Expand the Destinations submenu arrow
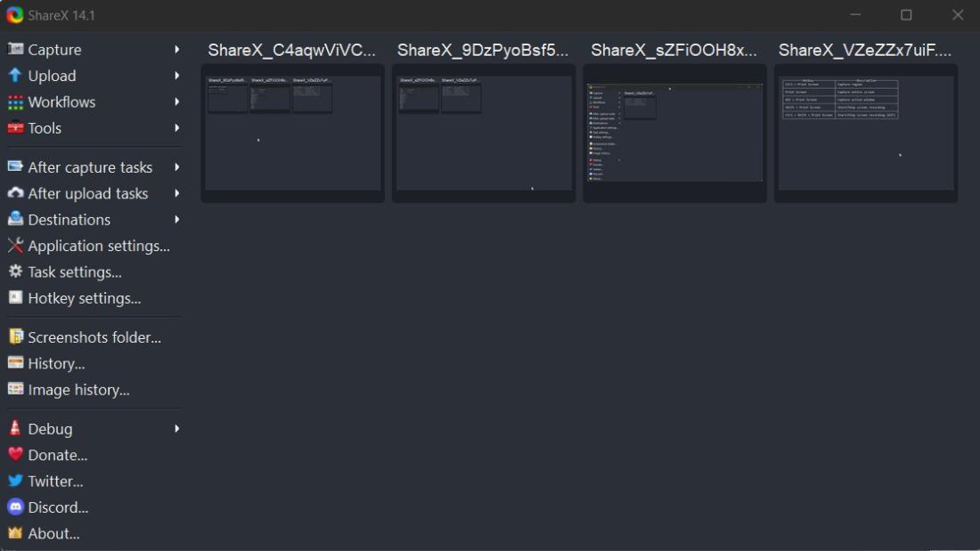Viewport: 980px width, 551px height. 177,220
